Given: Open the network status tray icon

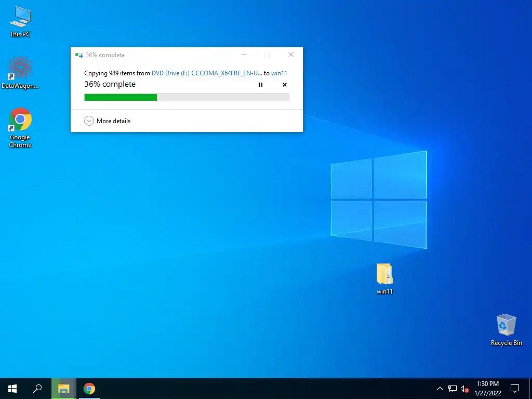Looking at the screenshot, I should (x=453, y=389).
